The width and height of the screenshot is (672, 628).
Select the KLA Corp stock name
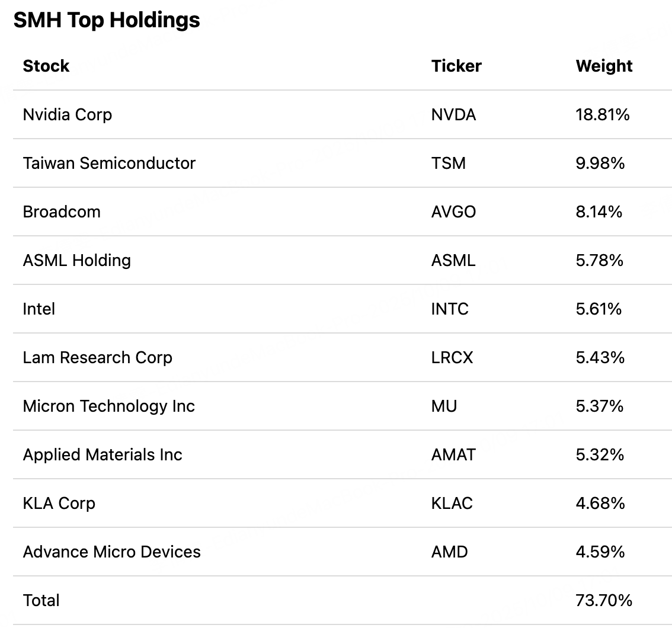pos(59,503)
